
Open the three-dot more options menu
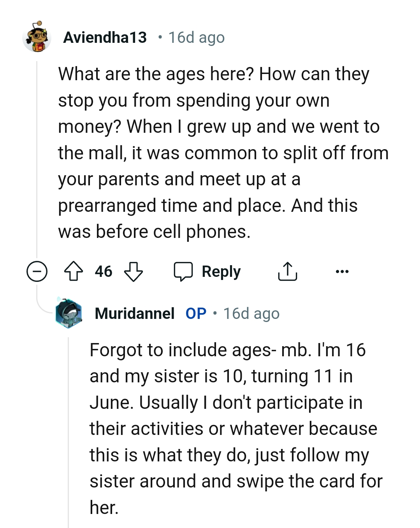[x=342, y=271]
